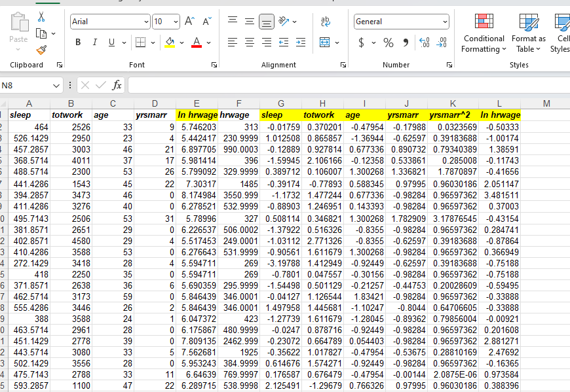
Task: Click the Increase Indent icon
Action: pyautogui.click(x=300, y=42)
